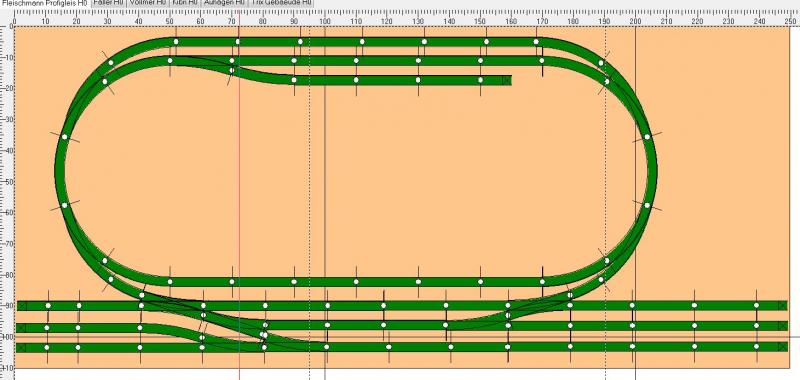Select left buffer stop of top yard track
Viewport: 800px width, 380px height.
(21, 306)
